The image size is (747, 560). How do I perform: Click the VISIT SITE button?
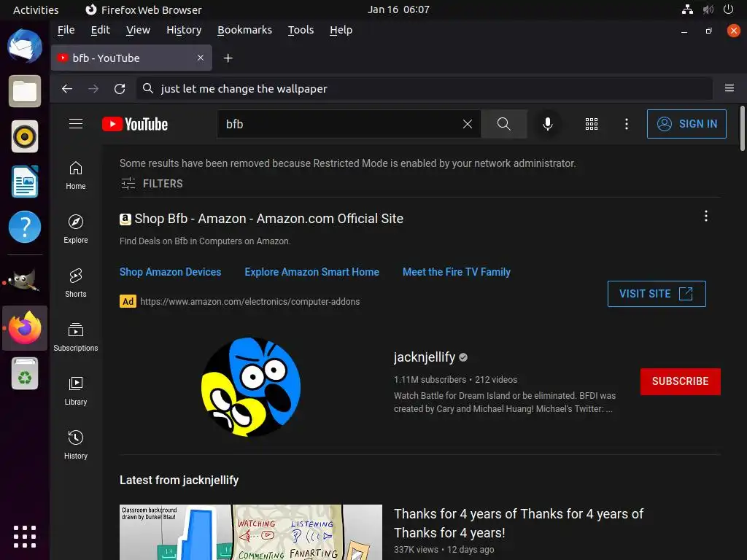pos(656,294)
